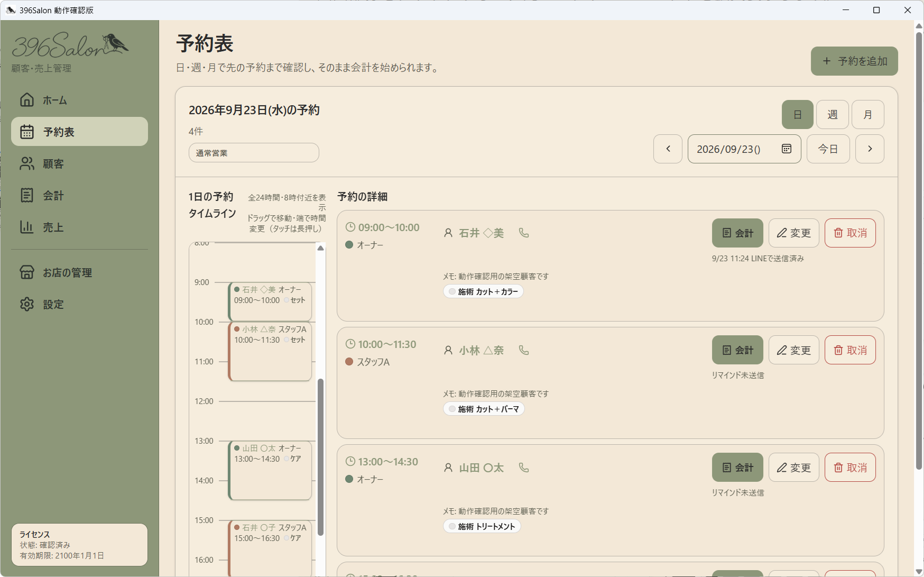Open お店の管理 shop management
This screenshot has width=924, height=577.
79,272
